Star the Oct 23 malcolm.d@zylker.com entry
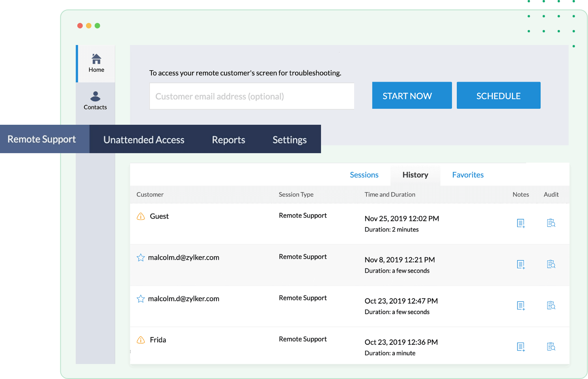Viewport: 588px width, 379px height. coord(141,299)
